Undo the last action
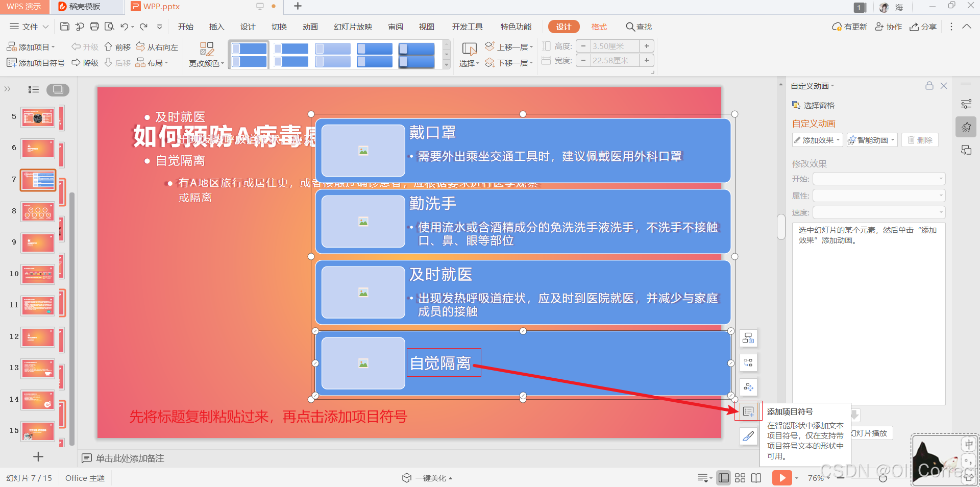The image size is (980, 487). pos(124,27)
